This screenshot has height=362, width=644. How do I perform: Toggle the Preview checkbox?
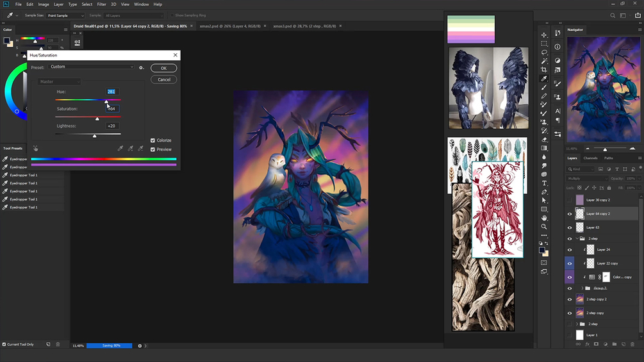153,149
